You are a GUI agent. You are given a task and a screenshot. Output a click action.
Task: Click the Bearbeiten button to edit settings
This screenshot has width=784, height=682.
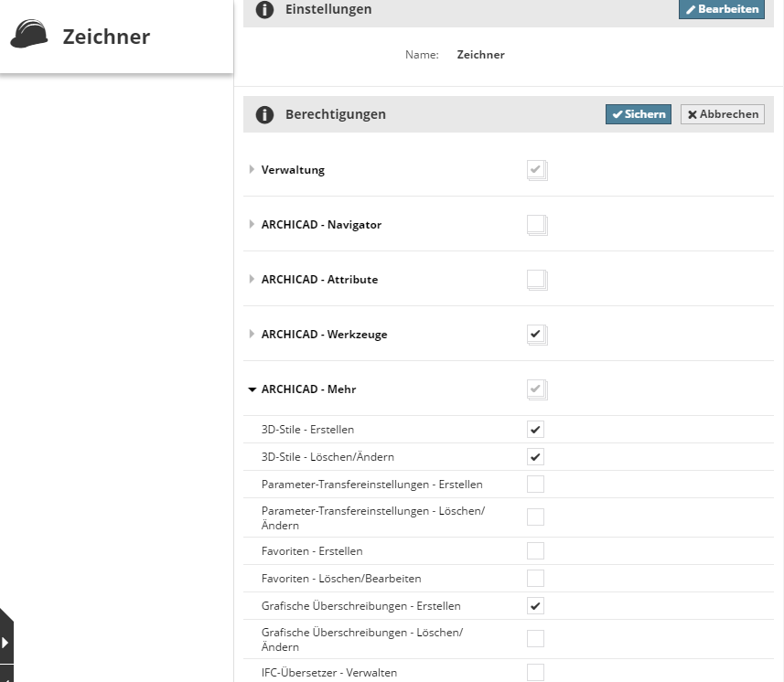[x=722, y=9]
